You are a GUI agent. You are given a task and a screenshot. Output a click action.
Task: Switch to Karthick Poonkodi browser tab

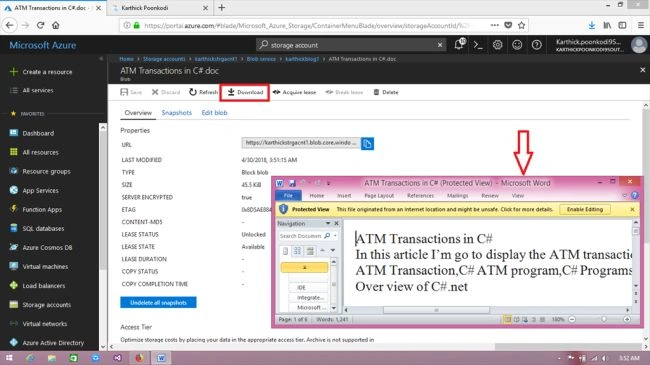coord(160,8)
